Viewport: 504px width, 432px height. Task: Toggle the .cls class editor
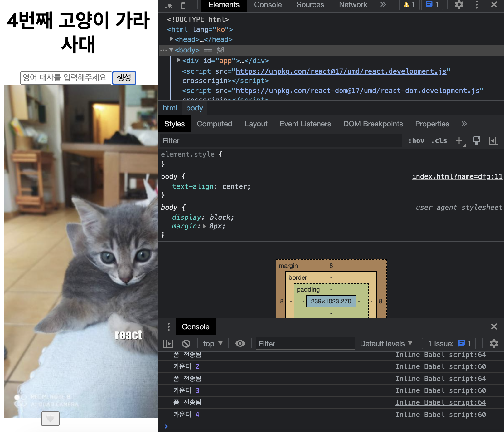[439, 141]
